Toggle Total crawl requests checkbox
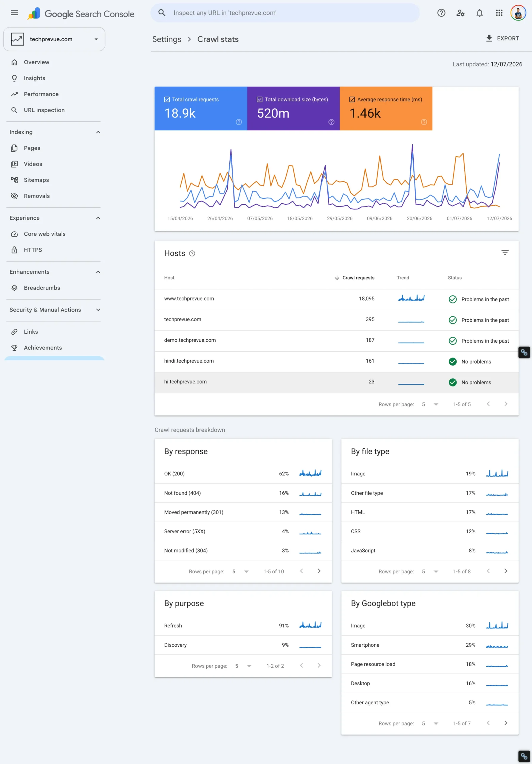 coord(167,99)
